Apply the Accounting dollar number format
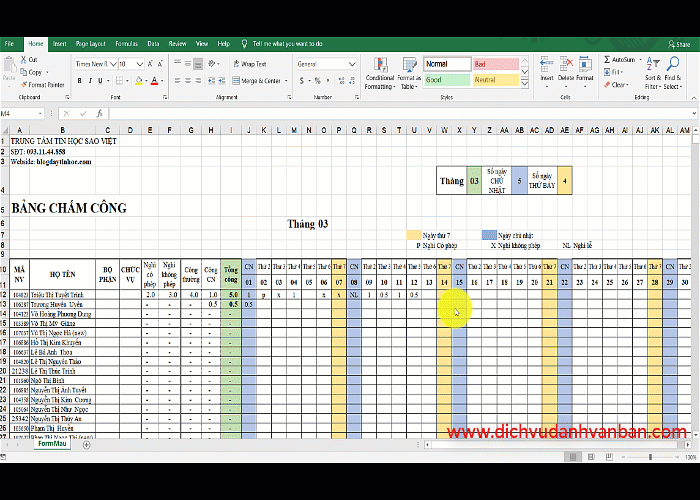This screenshot has width=700, height=500. (x=302, y=81)
